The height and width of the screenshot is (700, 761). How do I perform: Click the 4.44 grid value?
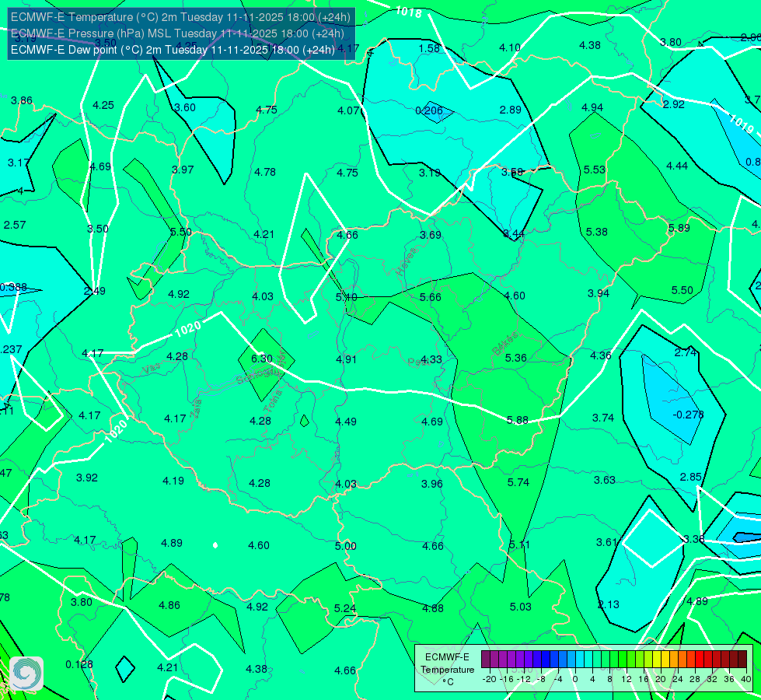[677, 166]
